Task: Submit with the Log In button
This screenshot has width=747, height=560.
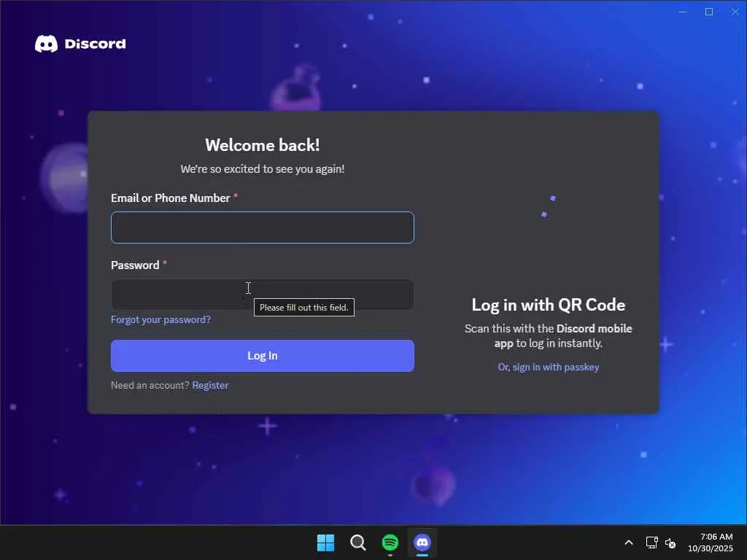Action: click(x=263, y=356)
